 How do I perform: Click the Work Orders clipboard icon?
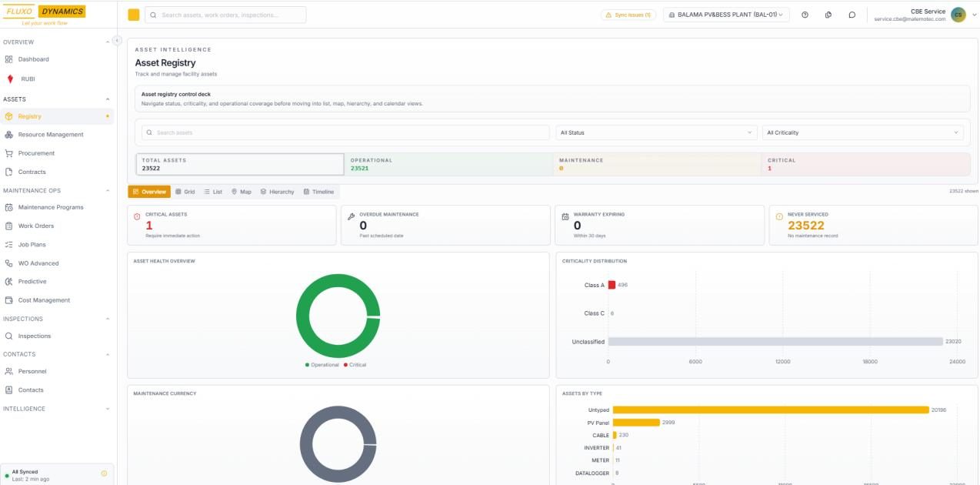point(9,226)
